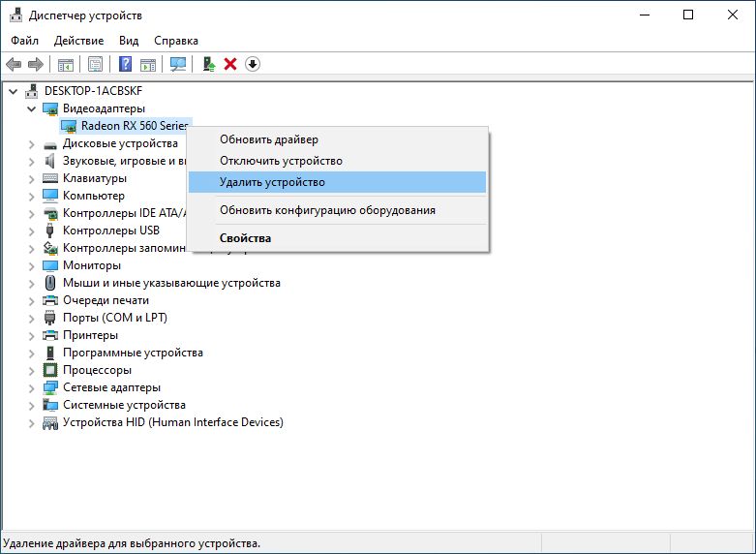Click the Клавиатуры keyboard icon
The width and height of the screenshot is (756, 554).
pyautogui.click(x=50, y=178)
